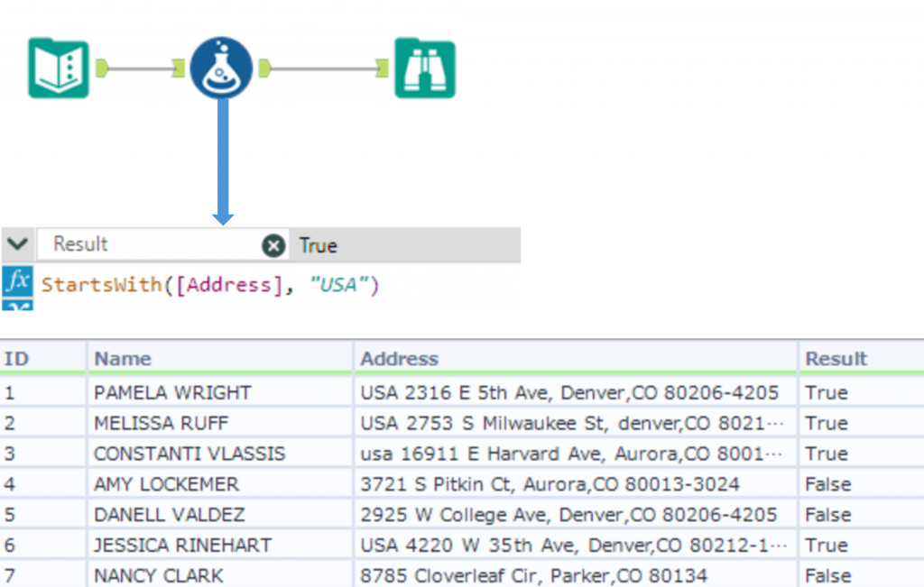Select AMY LOCKEMER's address cell
Viewport: 924px width, 587px height.
pos(550,484)
